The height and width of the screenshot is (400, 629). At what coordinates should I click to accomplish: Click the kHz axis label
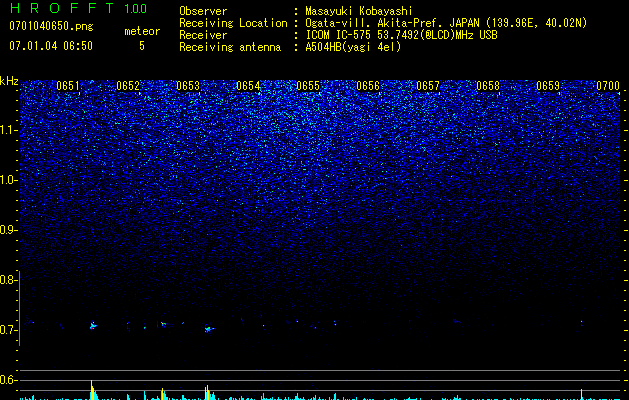tap(9, 81)
